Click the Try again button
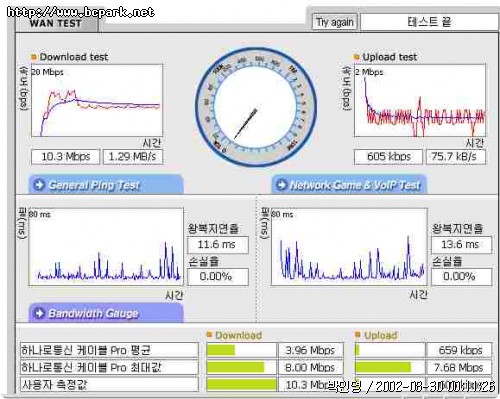The width and height of the screenshot is (500, 399). 335,22
